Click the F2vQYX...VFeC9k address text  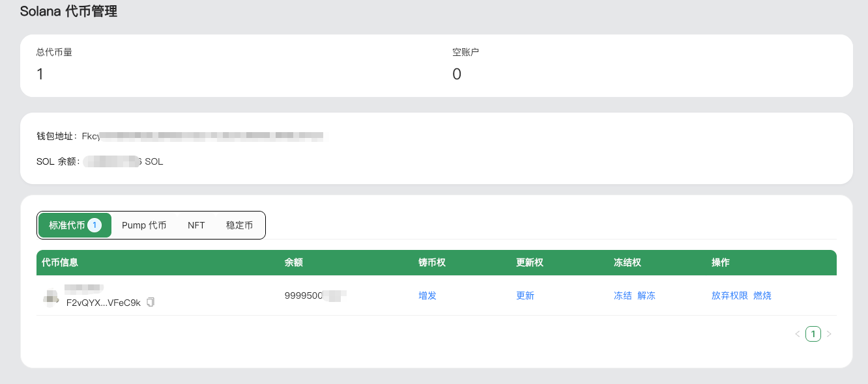click(104, 303)
